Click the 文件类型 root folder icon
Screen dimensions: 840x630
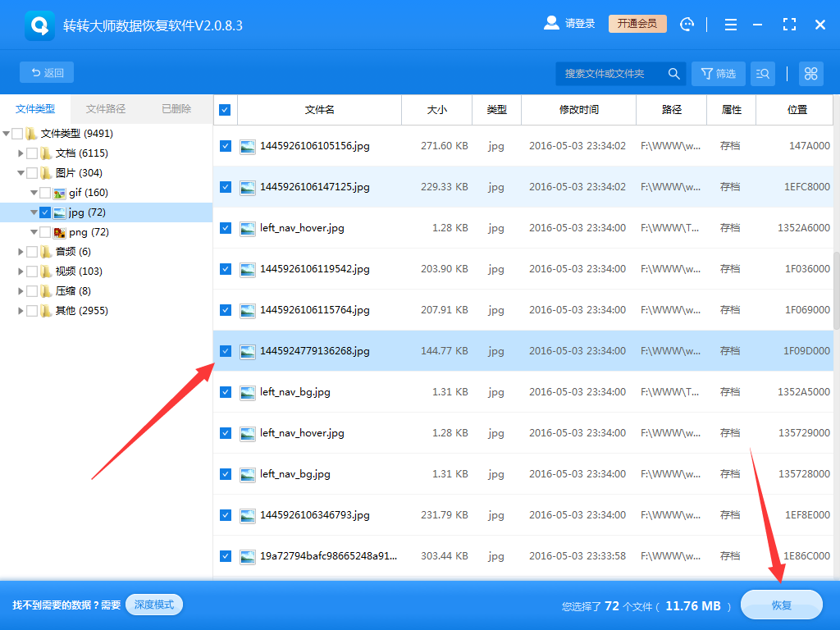coord(31,134)
